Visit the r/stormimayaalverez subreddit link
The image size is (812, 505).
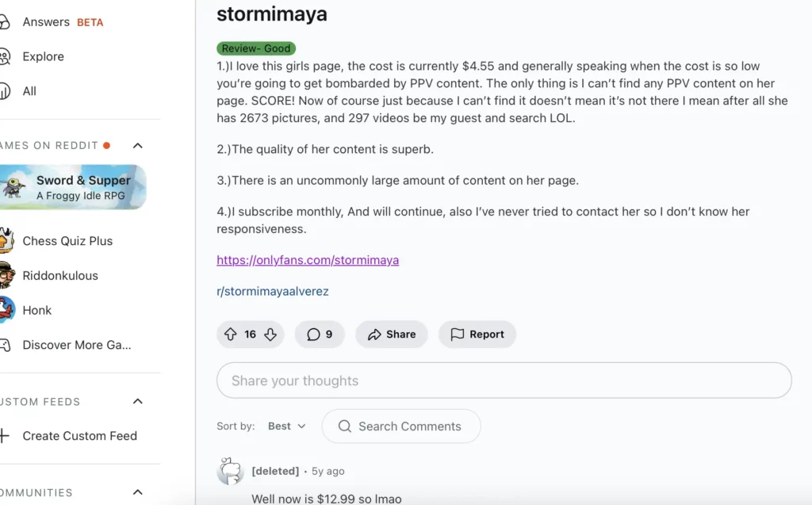(x=272, y=291)
